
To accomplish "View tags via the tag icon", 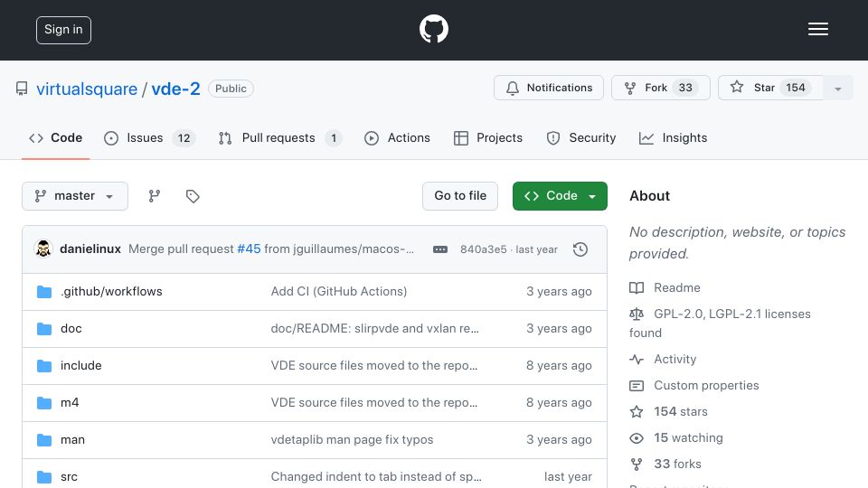I will tap(193, 196).
